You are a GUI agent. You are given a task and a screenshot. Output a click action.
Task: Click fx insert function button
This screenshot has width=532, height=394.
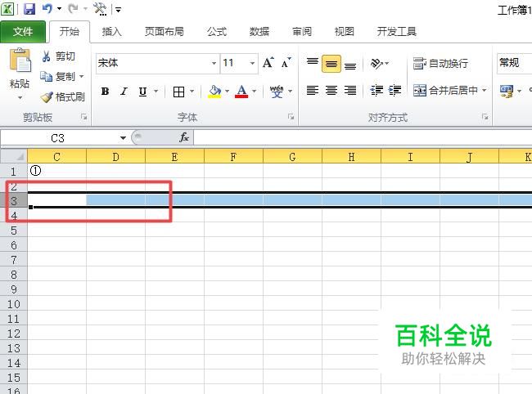184,137
